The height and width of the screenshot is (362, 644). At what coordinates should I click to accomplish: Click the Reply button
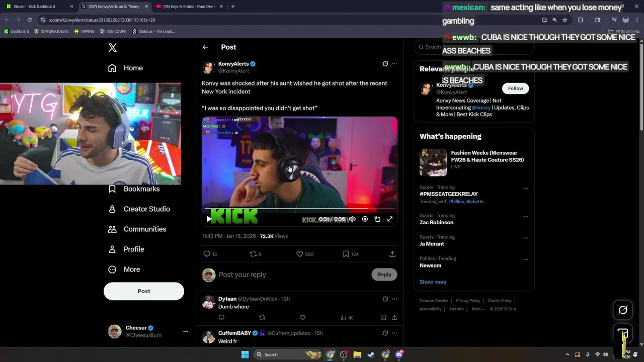(384, 275)
